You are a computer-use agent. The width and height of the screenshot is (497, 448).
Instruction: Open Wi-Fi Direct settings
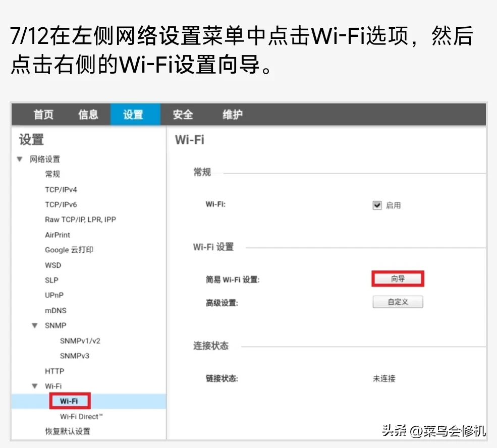click(x=81, y=416)
